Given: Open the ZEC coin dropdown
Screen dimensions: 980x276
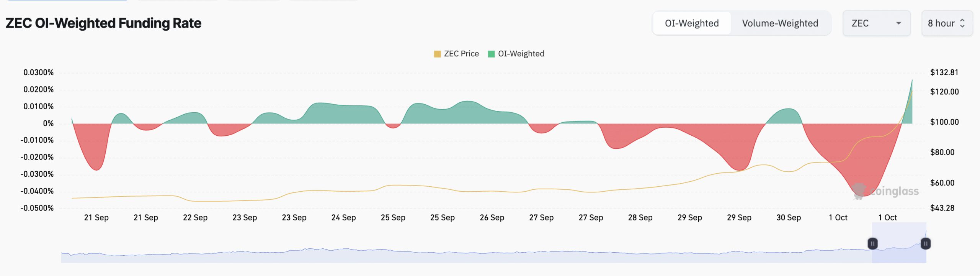Looking at the screenshot, I should 876,23.
